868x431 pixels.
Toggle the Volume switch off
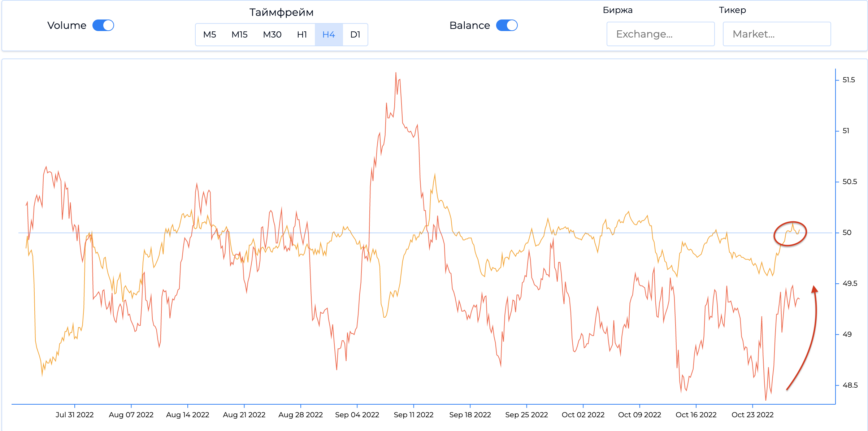pyautogui.click(x=103, y=25)
